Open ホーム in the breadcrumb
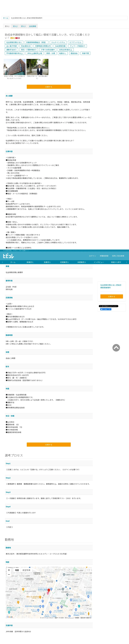The width and height of the screenshot is (129, 644). (5, 18)
